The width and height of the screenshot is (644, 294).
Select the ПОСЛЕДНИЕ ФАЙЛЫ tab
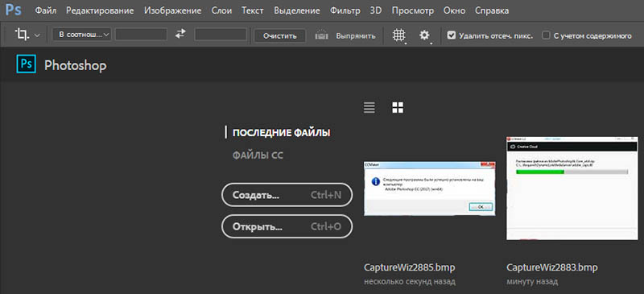tap(281, 133)
